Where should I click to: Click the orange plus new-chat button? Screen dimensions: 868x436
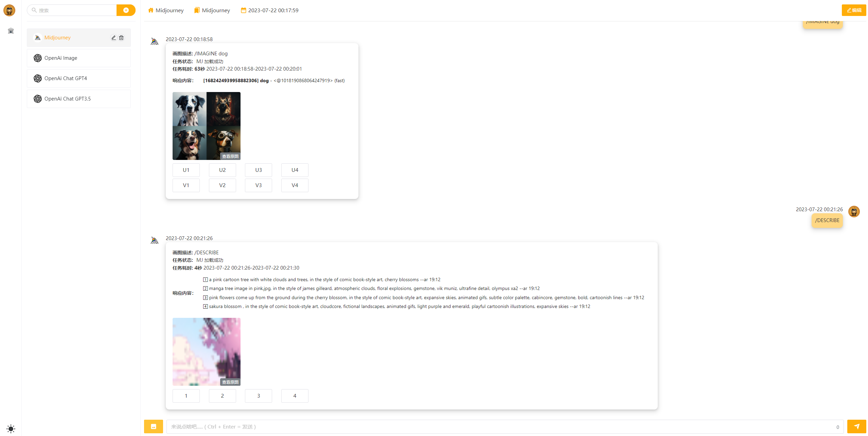click(x=126, y=10)
